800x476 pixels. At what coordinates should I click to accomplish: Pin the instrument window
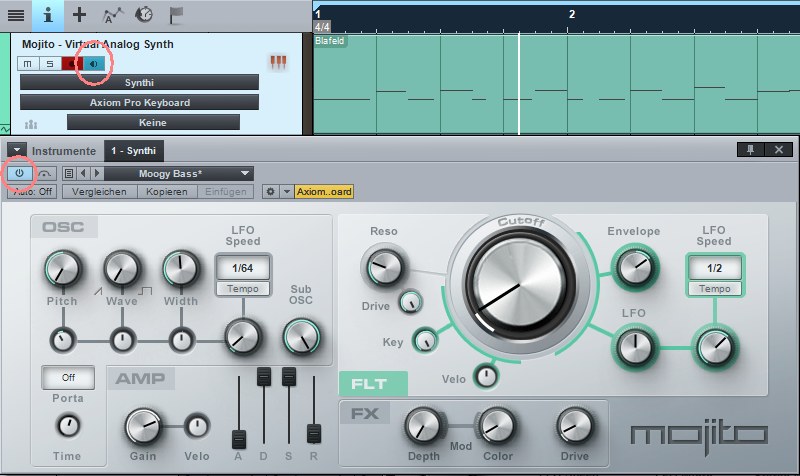coord(750,149)
